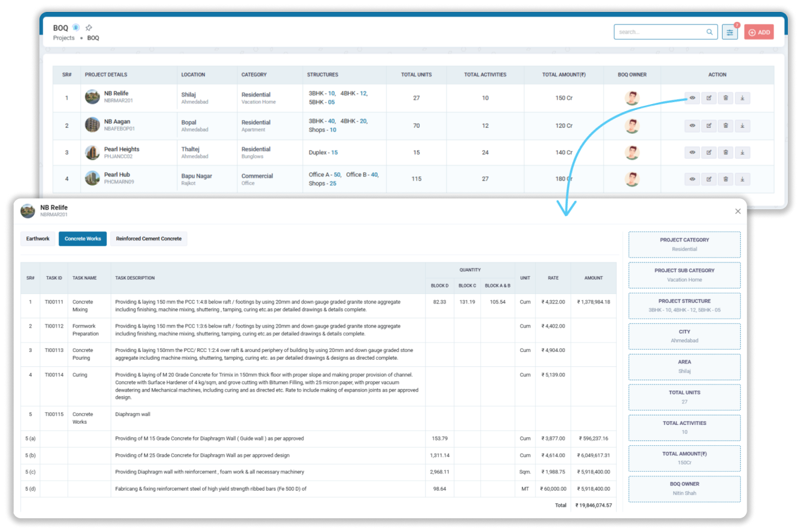View details of NB Relife BOQ
The height and width of the screenshot is (532, 801).
click(692, 98)
